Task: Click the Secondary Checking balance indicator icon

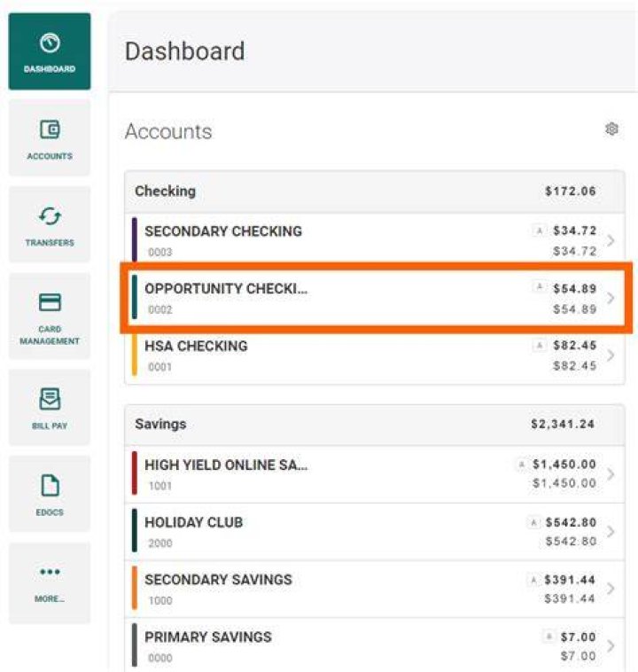Action: [540, 231]
